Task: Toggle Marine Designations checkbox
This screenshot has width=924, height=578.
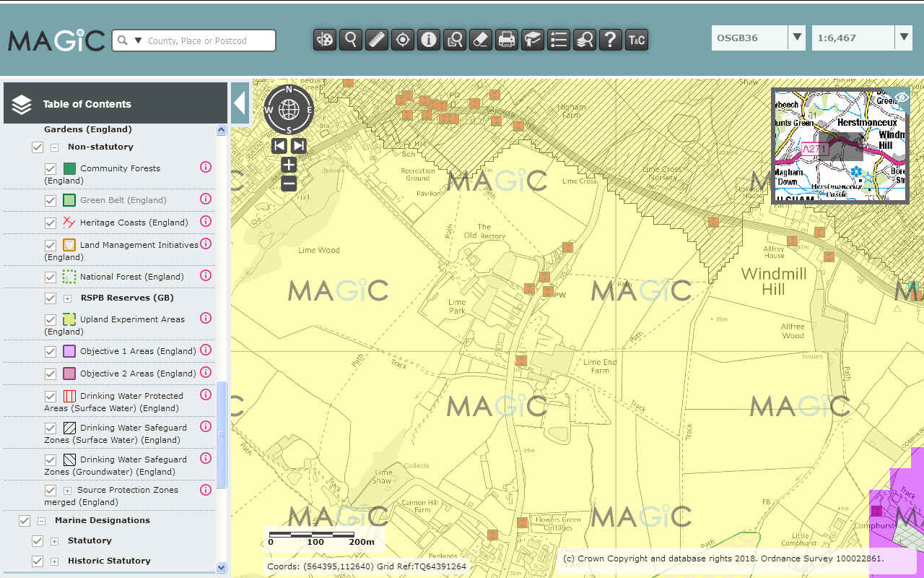Action: (x=25, y=520)
